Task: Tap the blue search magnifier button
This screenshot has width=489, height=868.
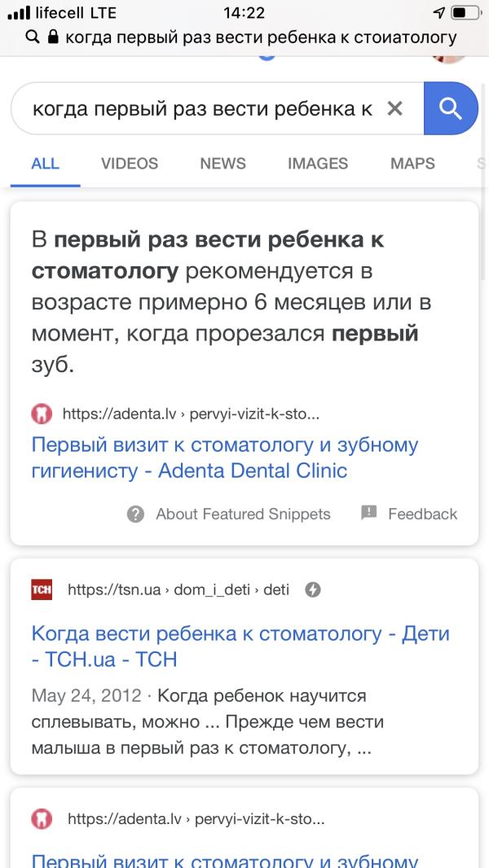Action: 451,108
